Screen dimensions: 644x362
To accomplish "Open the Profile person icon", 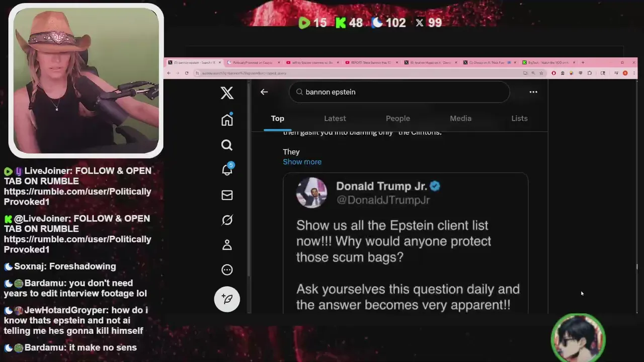I will 227,245.
